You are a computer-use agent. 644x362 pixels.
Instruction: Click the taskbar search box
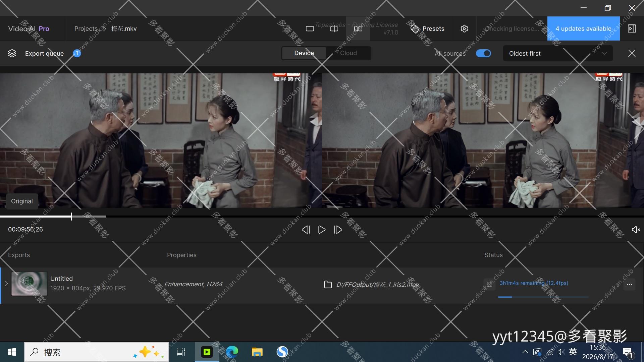click(97, 352)
